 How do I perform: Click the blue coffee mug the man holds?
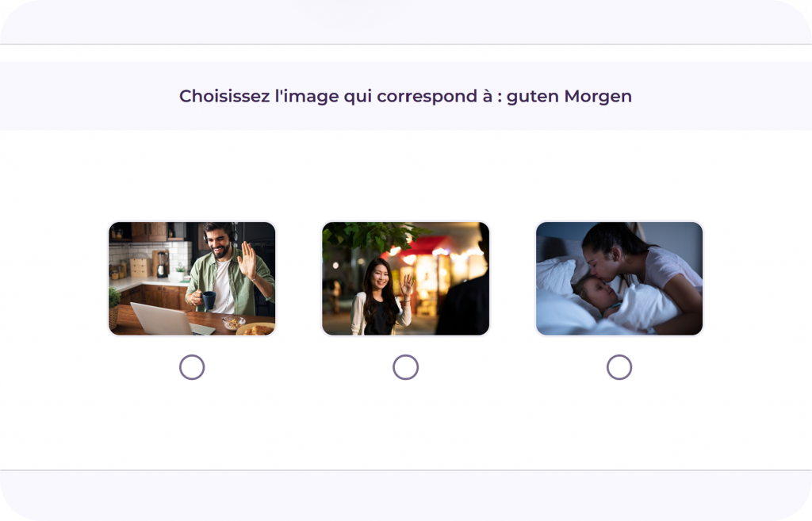(x=208, y=301)
